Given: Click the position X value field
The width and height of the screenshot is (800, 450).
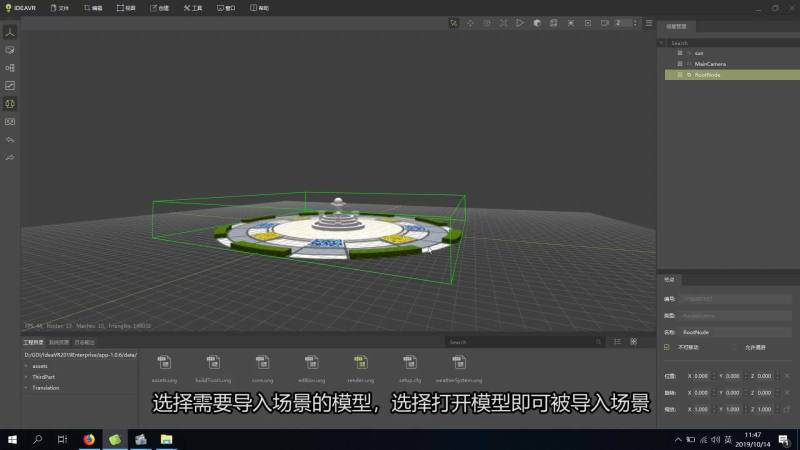Looking at the screenshot, I should click(700, 376).
